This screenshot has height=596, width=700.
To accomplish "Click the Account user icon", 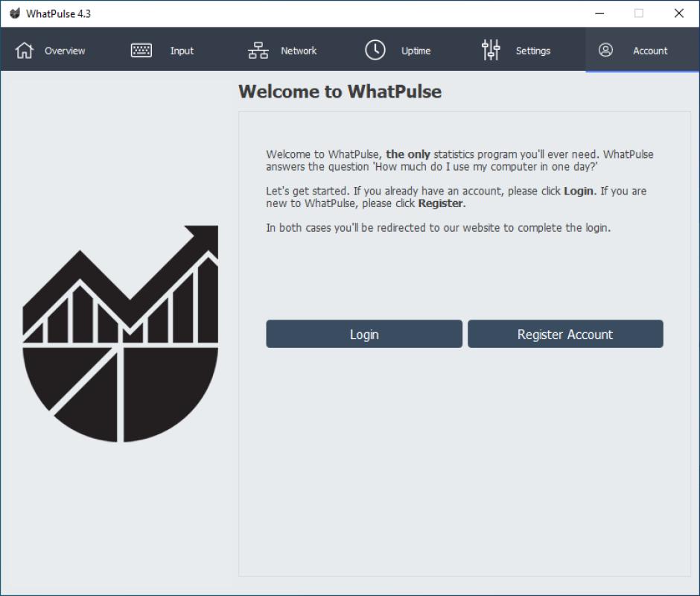I will [605, 50].
